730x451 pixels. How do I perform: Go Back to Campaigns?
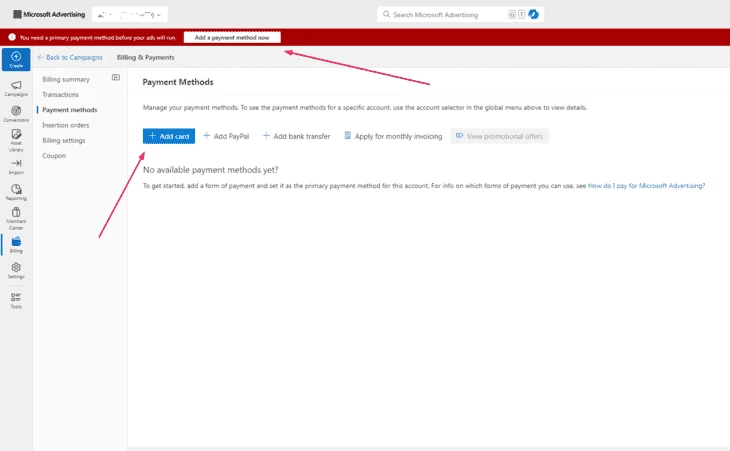(x=70, y=57)
